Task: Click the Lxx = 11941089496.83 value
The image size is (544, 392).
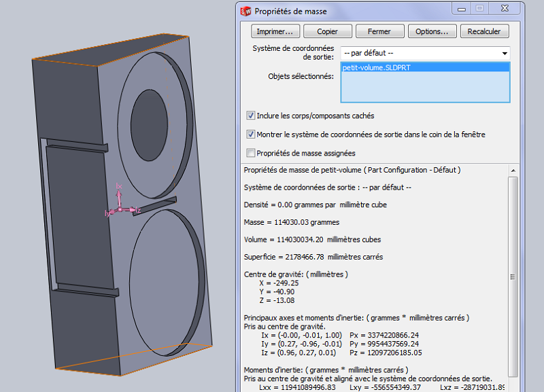Action: pos(297,387)
